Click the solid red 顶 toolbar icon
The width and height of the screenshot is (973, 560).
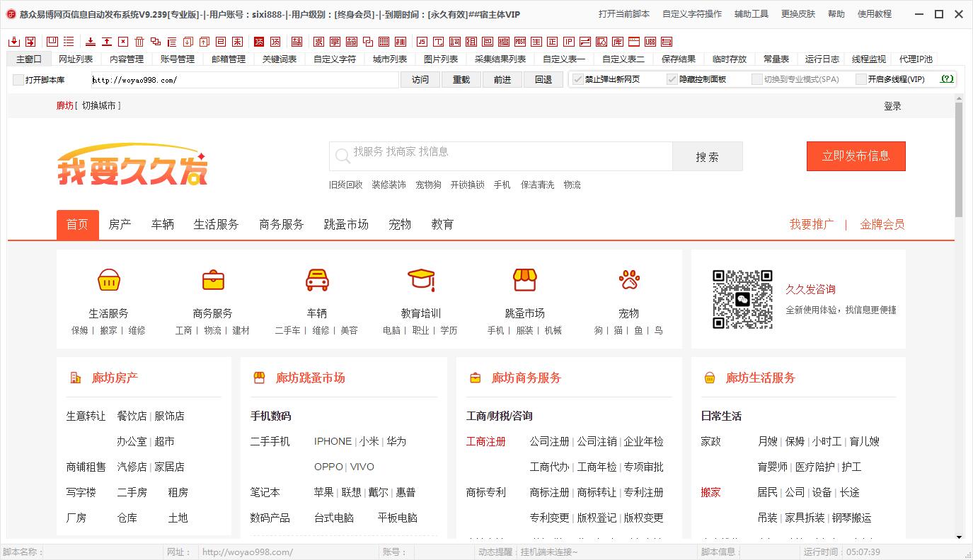click(259, 42)
